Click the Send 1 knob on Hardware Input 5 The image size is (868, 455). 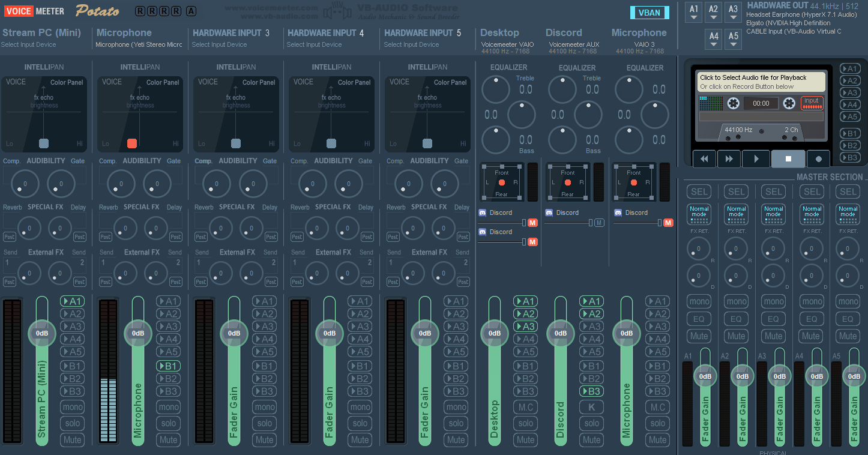click(x=413, y=273)
